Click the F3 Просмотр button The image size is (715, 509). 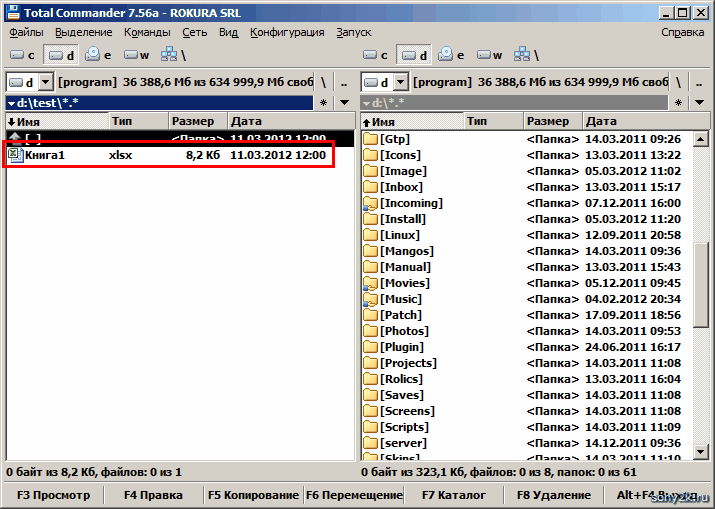click(53, 495)
